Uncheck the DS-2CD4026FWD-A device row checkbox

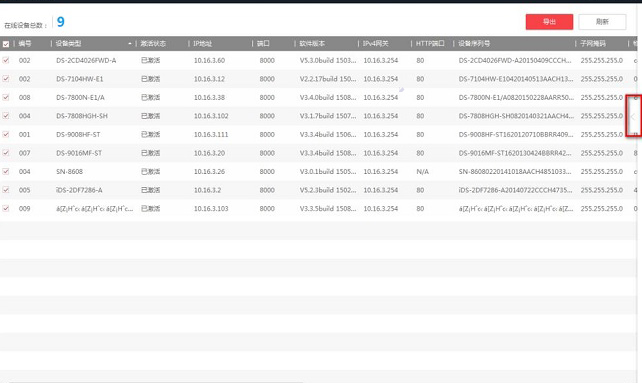(x=6, y=60)
